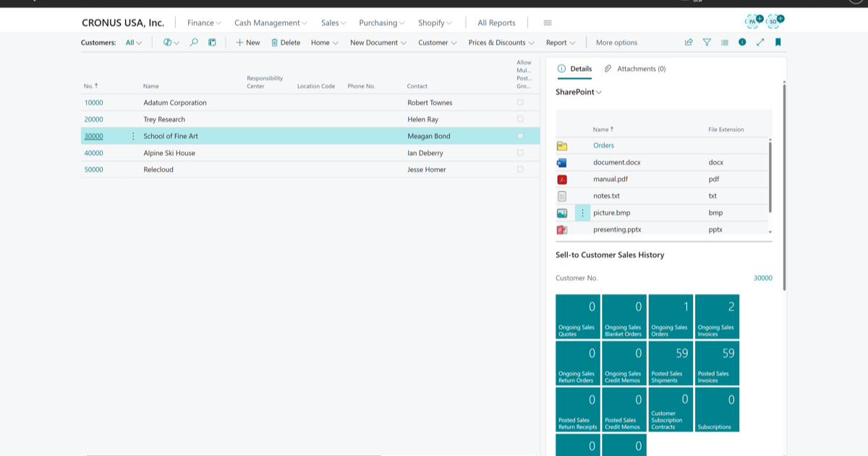
Task: Open the Posted Sales Invoices tile
Action: coord(717,363)
